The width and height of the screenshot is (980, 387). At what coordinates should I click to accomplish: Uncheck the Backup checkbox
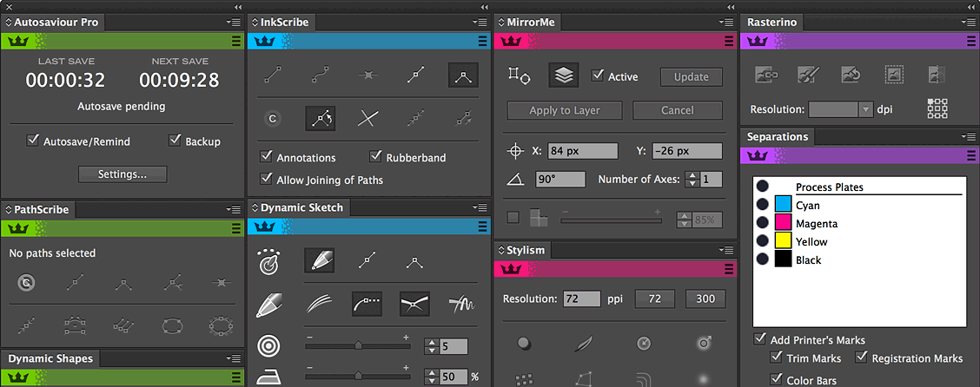175,141
